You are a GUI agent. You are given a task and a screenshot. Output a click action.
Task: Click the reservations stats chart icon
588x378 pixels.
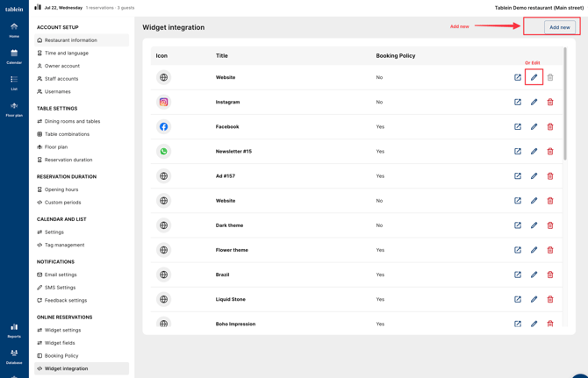click(x=38, y=7)
